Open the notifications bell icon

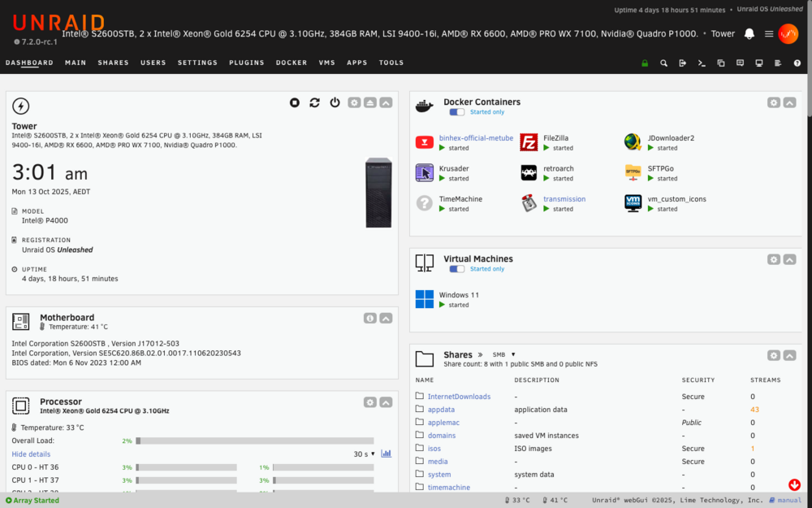coord(749,33)
